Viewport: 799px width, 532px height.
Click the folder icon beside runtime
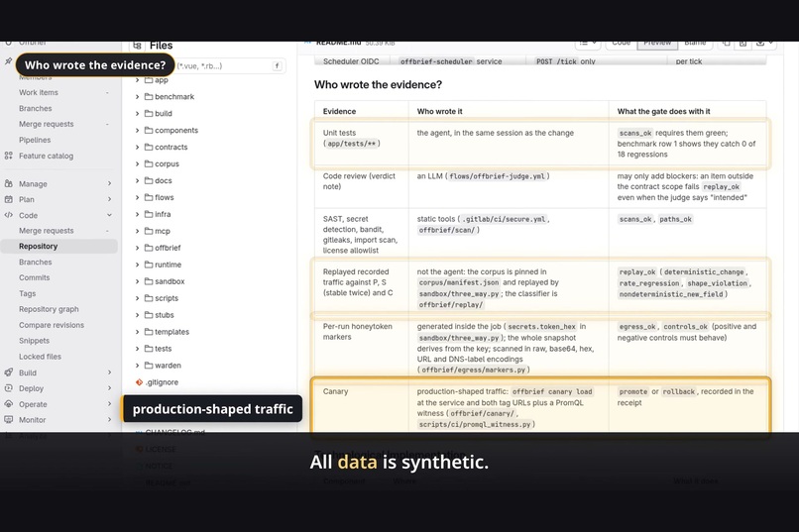tap(149, 265)
